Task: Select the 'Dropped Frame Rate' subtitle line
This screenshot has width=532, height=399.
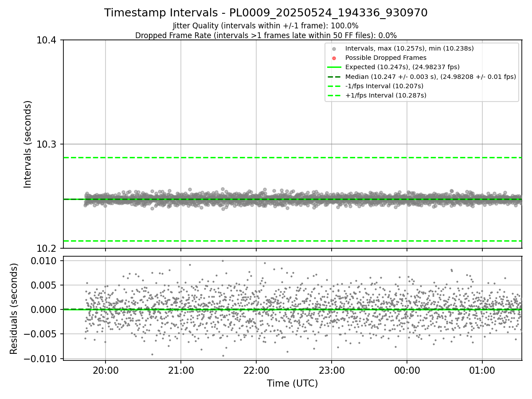Action: [266, 35]
